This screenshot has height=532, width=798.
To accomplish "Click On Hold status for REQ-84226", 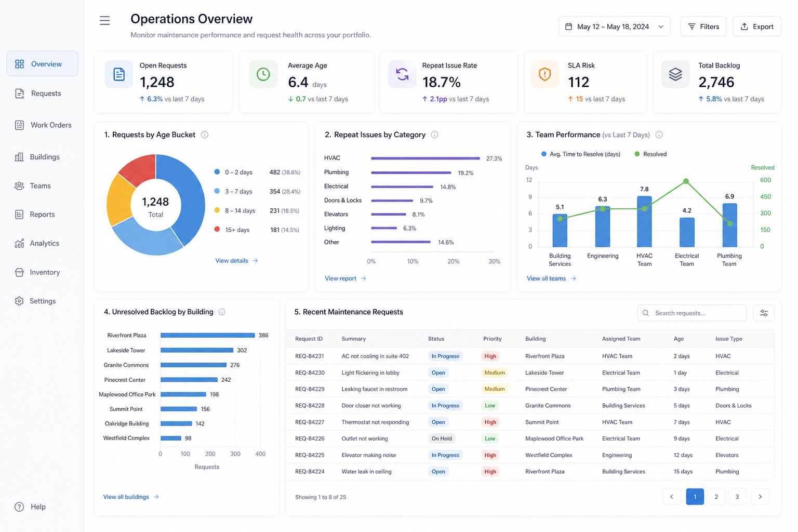I will [x=442, y=438].
